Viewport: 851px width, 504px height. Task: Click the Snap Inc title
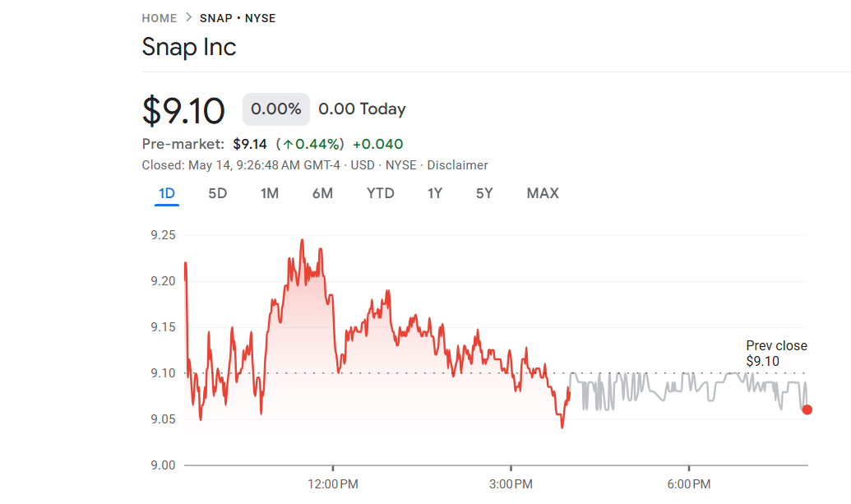pos(189,47)
